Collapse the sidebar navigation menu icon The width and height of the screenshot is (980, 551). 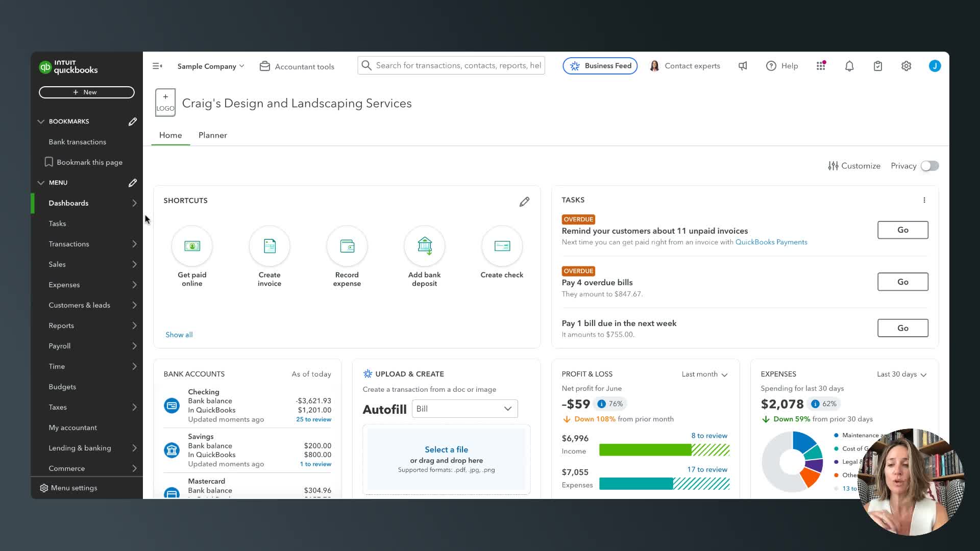click(x=157, y=66)
